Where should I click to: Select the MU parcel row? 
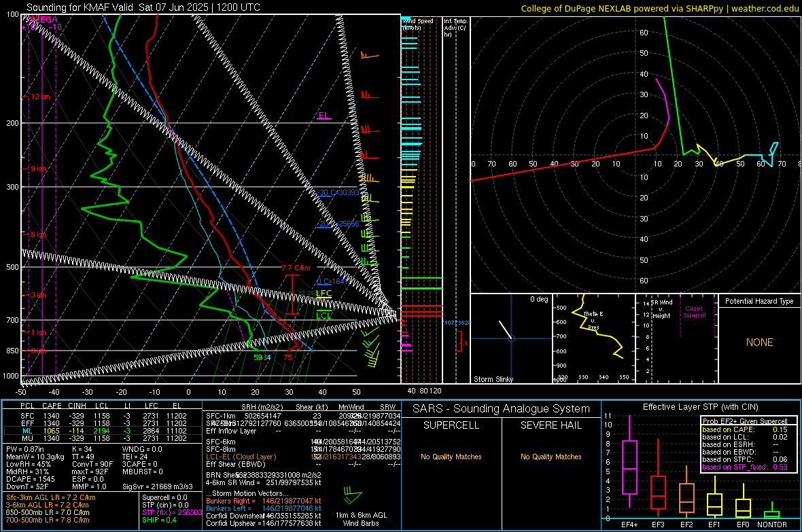click(103, 438)
